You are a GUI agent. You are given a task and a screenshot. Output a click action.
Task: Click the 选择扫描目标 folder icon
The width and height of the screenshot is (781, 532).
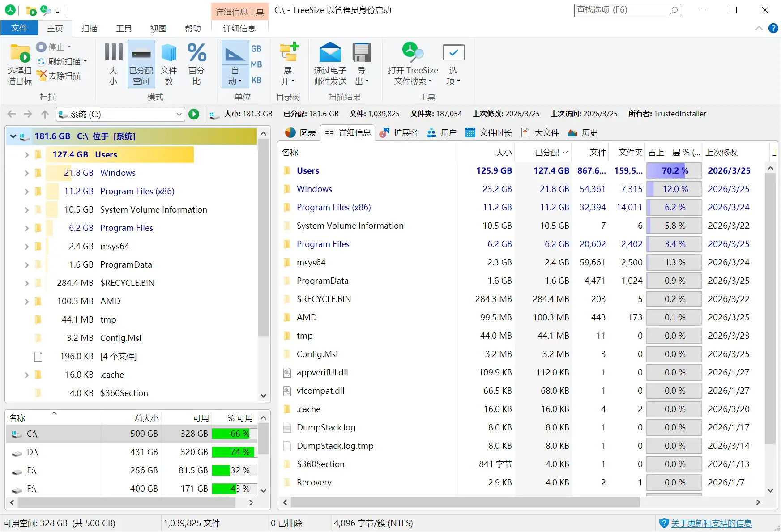tap(20, 53)
